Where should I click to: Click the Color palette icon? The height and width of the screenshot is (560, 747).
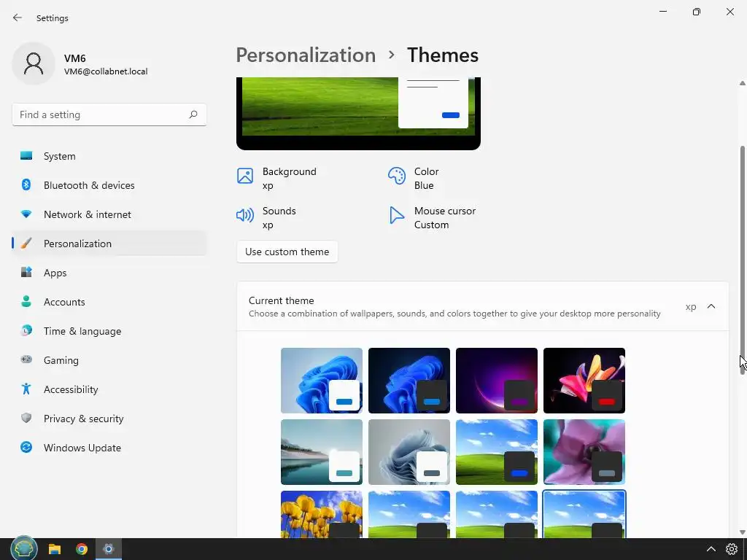[396, 176]
